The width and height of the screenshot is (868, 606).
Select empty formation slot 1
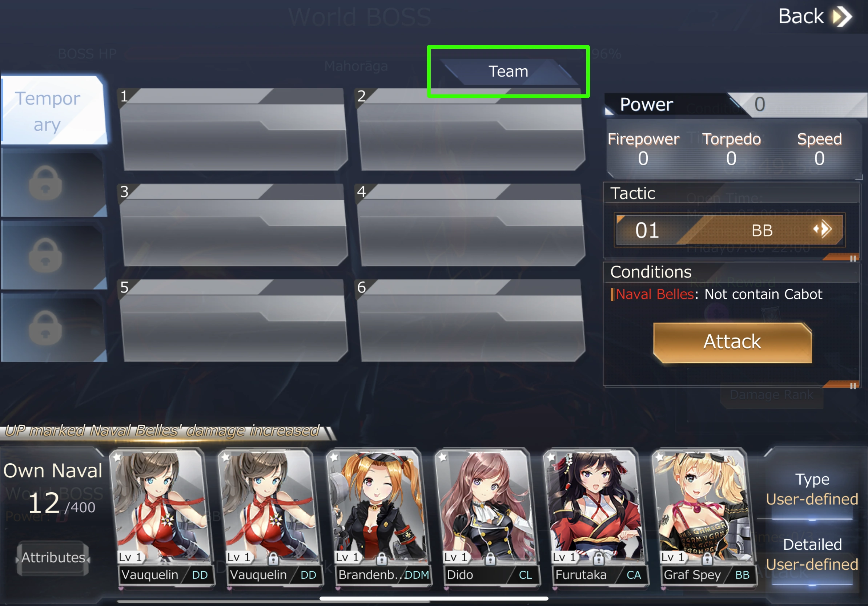pyautogui.click(x=232, y=130)
